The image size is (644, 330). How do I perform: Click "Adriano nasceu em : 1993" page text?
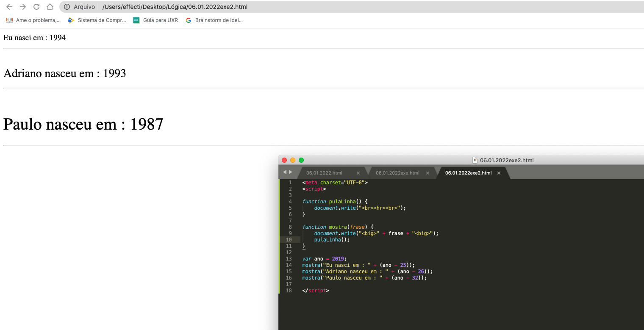pos(65,74)
